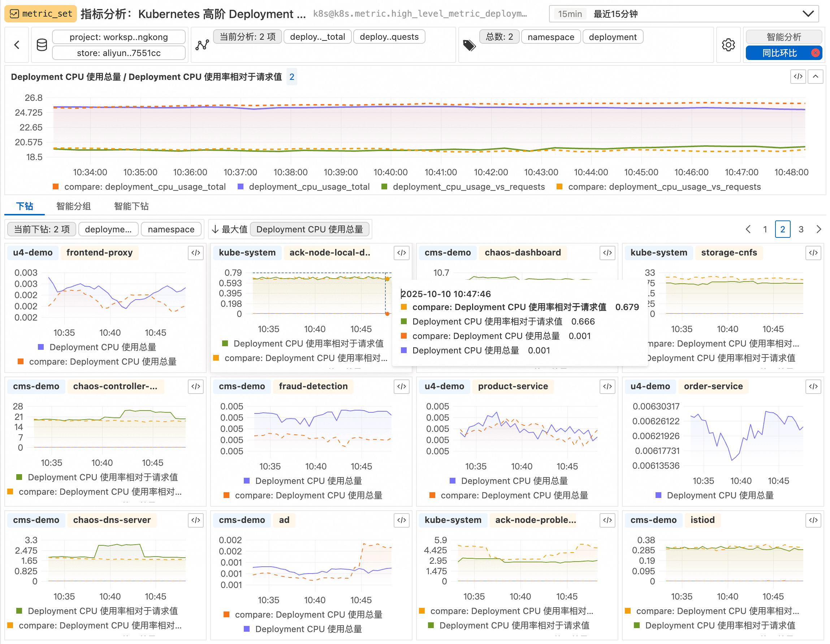Toggle deployment_cpu_usage_vs_requests legend series

pyautogui.click(x=468, y=187)
